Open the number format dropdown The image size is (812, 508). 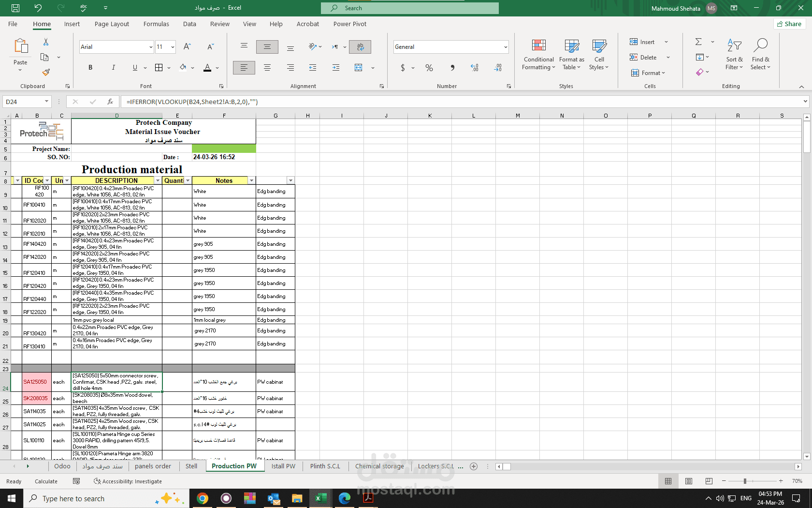[x=506, y=47]
